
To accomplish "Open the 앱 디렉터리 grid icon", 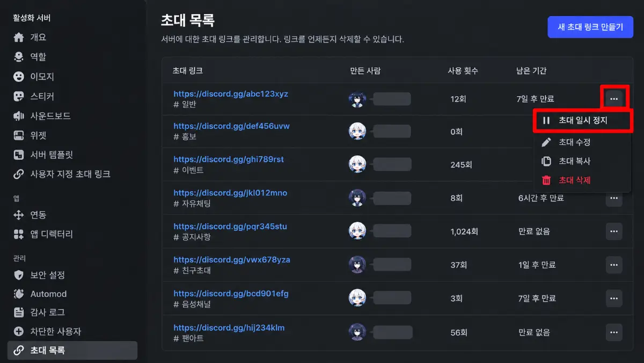I will (x=19, y=234).
